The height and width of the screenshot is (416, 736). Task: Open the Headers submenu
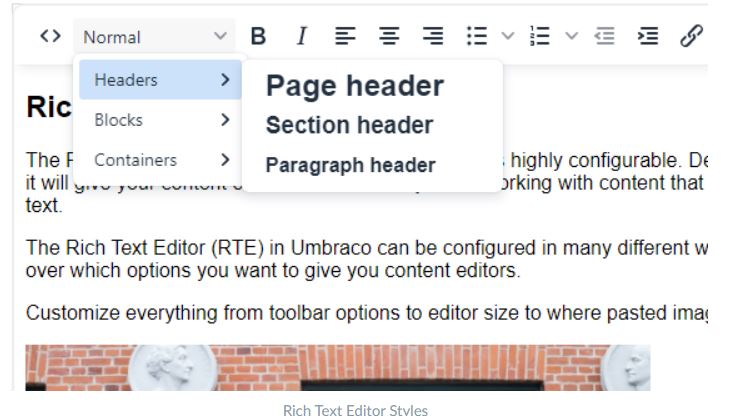pyautogui.click(x=160, y=79)
